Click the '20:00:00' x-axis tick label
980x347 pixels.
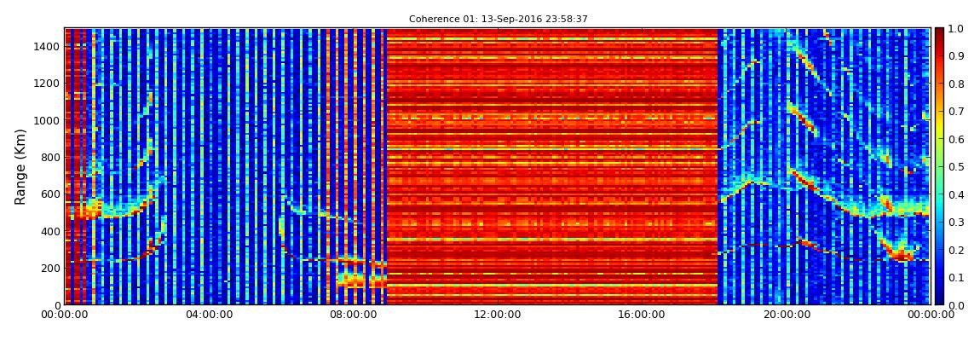pyautogui.click(x=787, y=315)
